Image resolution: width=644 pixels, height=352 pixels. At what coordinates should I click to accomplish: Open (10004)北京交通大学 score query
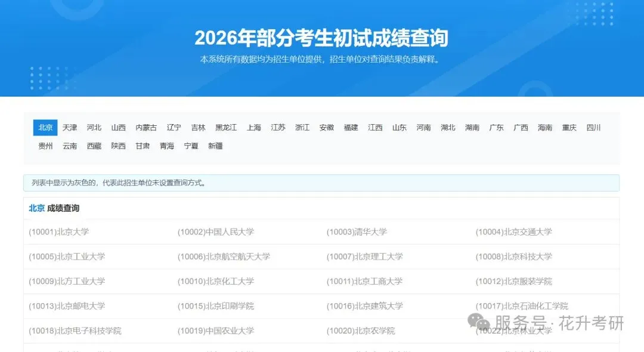pos(513,232)
